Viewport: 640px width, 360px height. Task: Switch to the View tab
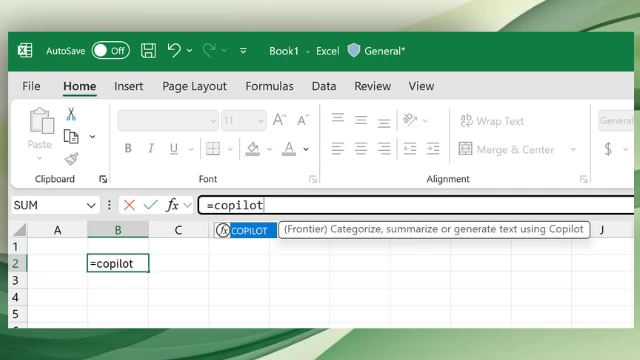[x=421, y=86]
